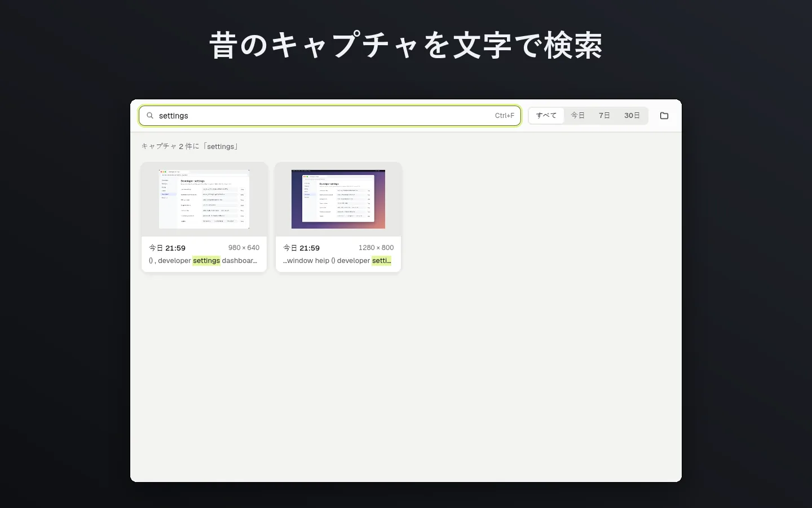Click 今日 21:59 on the 980 × 640 card
The image size is (812, 508).
167,248
